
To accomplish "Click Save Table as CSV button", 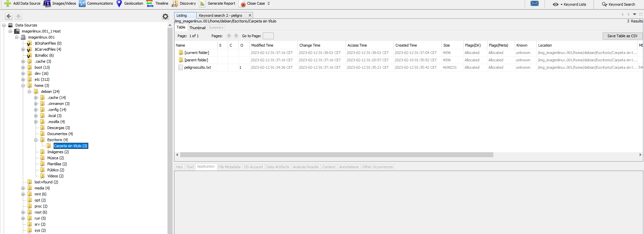I will pyautogui.click(x=622, y=36).
